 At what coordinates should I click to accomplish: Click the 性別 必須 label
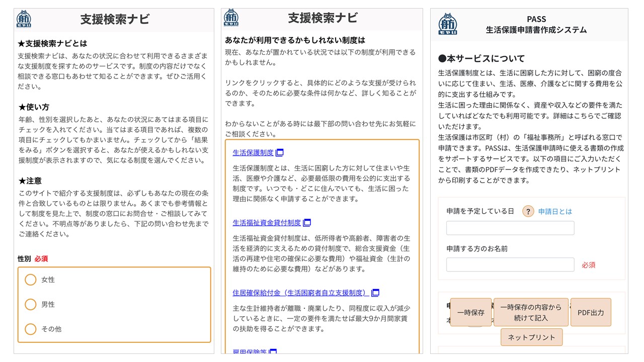(33, 259)
